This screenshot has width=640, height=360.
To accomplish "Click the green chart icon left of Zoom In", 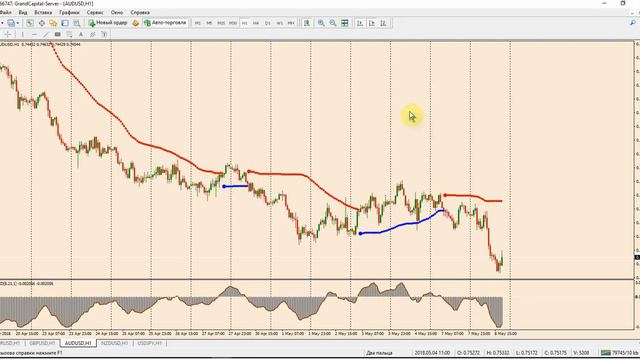I will 307,23.
